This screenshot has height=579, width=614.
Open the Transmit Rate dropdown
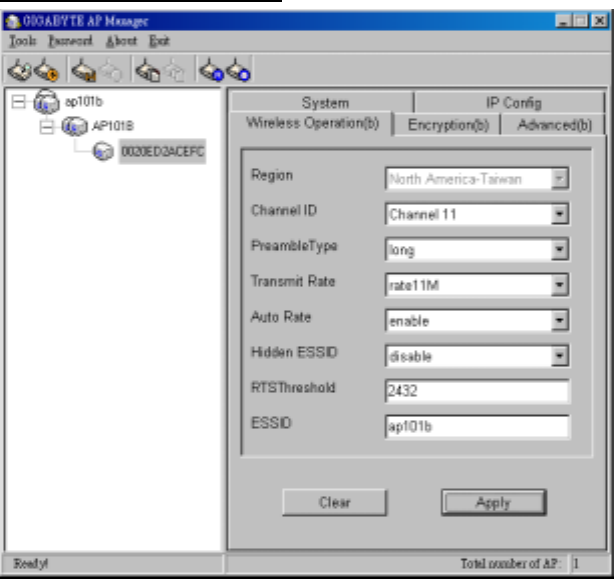point(560,285)
